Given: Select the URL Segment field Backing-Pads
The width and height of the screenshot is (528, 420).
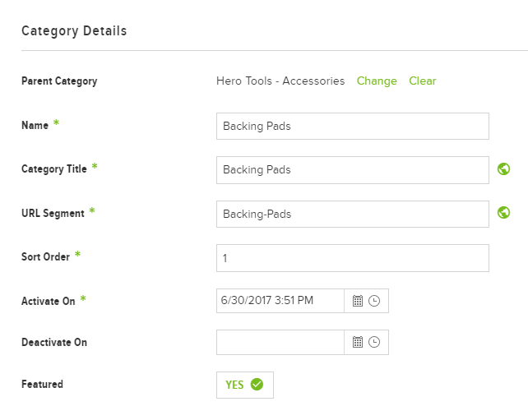Looking at the screenshot, I should coord(353,214).
